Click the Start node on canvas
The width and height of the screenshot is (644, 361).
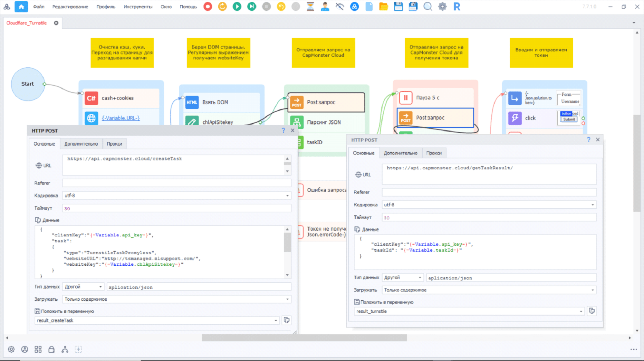pyautogui.click(x=28, y=84)
